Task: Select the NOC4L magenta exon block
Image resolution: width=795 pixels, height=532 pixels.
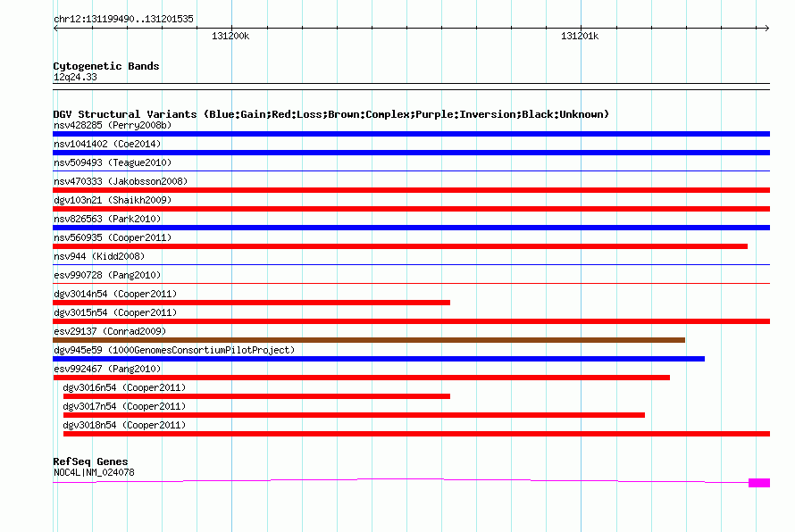Action: (x=759, y=483)
